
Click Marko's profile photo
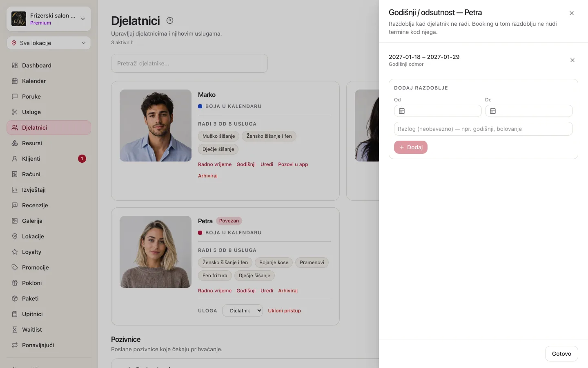(156, 126)
